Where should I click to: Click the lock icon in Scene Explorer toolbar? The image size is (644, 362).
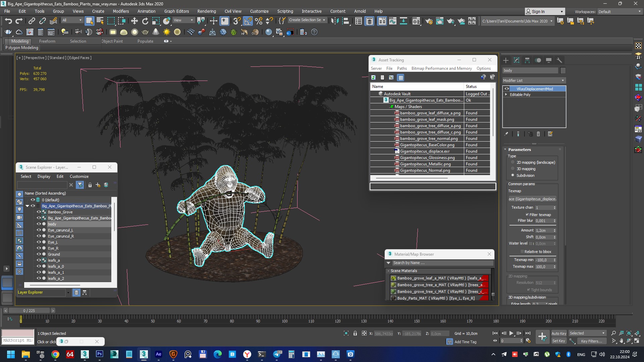[x=90, y=185]
